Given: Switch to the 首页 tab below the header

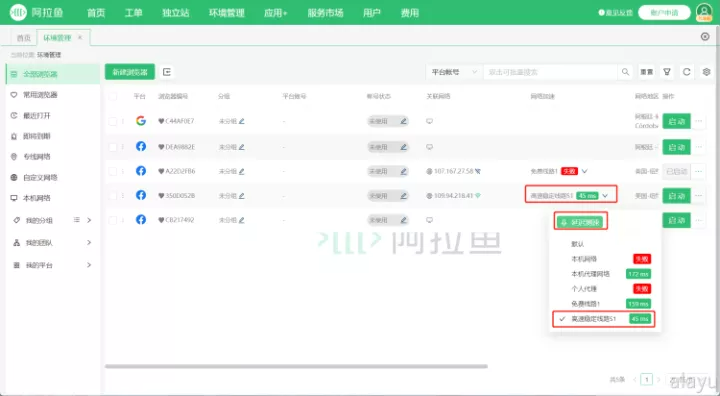Looking at the screenshot, I should coord(24,38).
